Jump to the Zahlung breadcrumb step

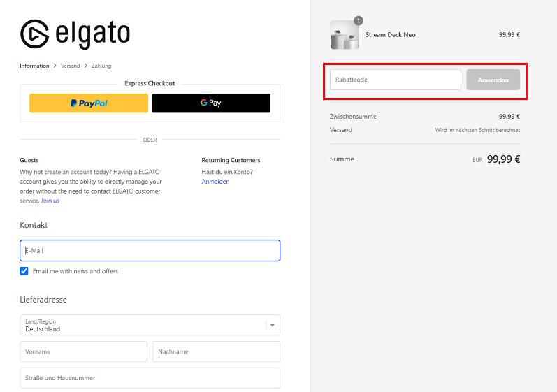101,66
